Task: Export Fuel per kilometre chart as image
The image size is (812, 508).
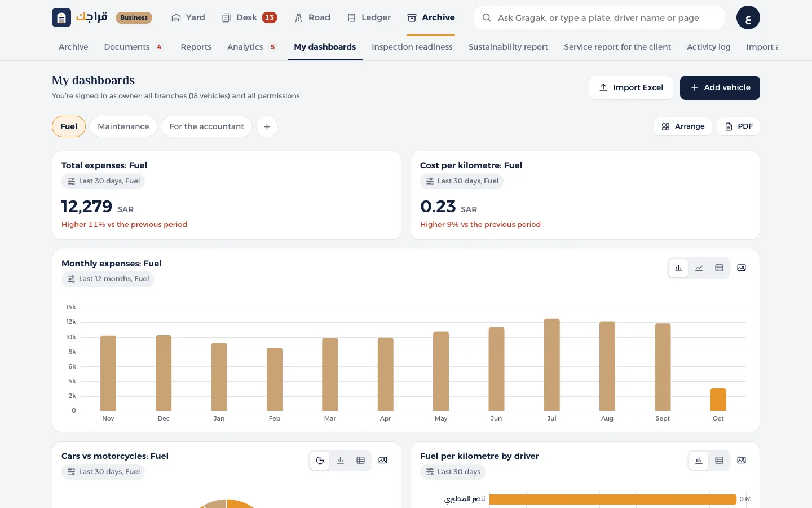Action: tap(742, 461)
